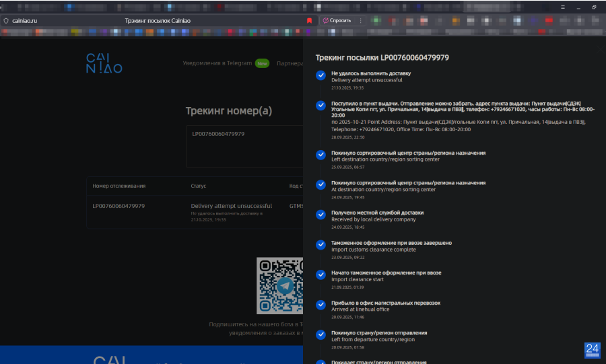Image resolution: width=606 pixels, height=364 pixels.
Task: Click checkmark icon next to 'Delivery attempt unsuccessful'
Action: (x=321, y=75)
